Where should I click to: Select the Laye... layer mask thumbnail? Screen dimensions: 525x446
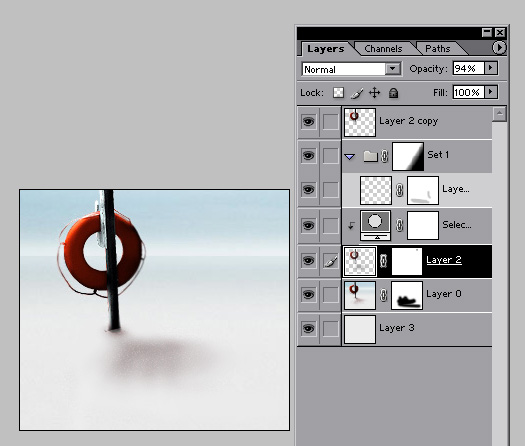423,191
